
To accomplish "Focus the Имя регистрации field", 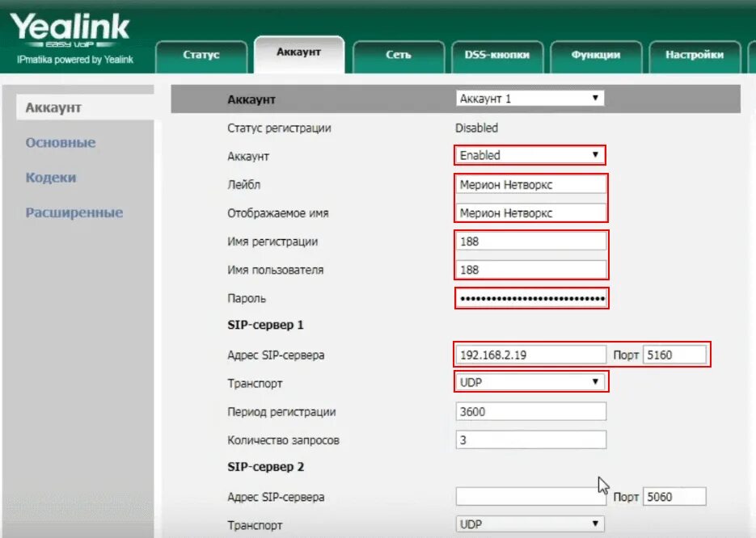I will point(531,242).
